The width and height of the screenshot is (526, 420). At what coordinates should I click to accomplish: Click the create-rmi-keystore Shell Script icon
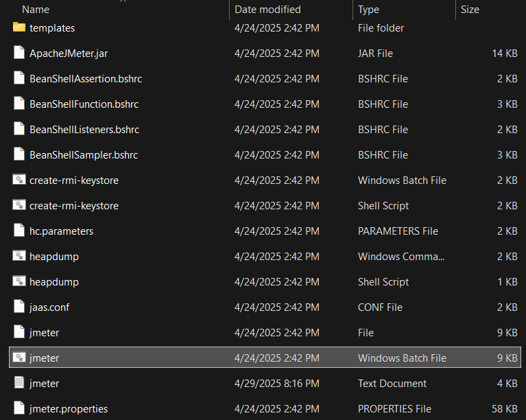tap(19, 205)
